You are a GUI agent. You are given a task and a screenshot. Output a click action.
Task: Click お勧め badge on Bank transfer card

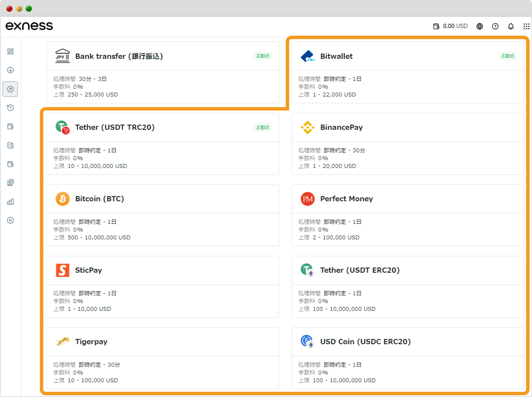(x=263, y=56)
